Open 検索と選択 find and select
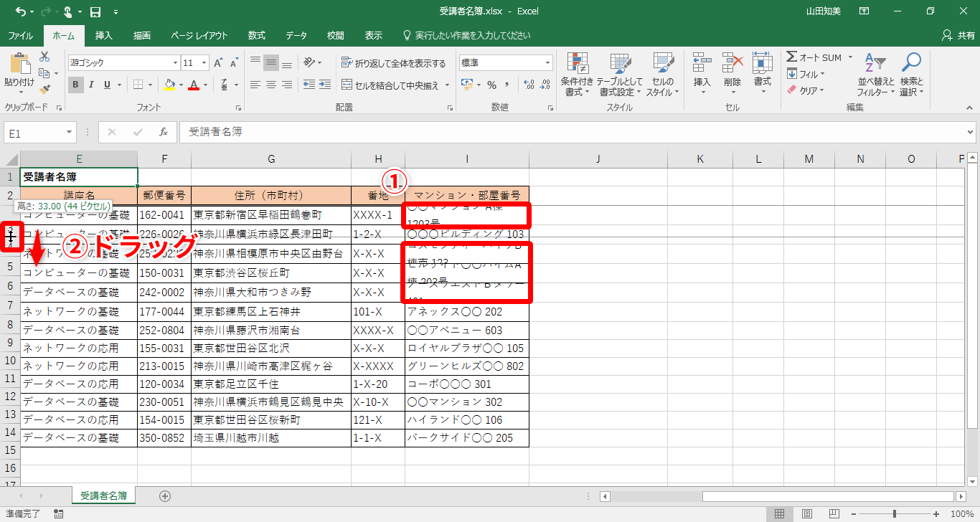Image resolution: width=980 pixels, height=522 pixels. coord(911,75)
